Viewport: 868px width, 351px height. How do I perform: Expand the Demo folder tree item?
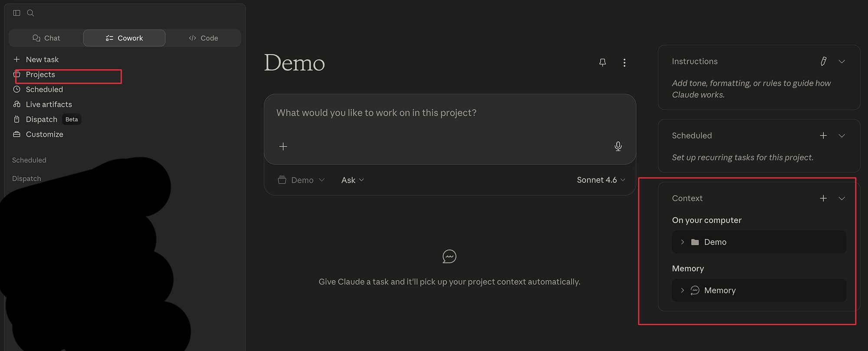682,242
